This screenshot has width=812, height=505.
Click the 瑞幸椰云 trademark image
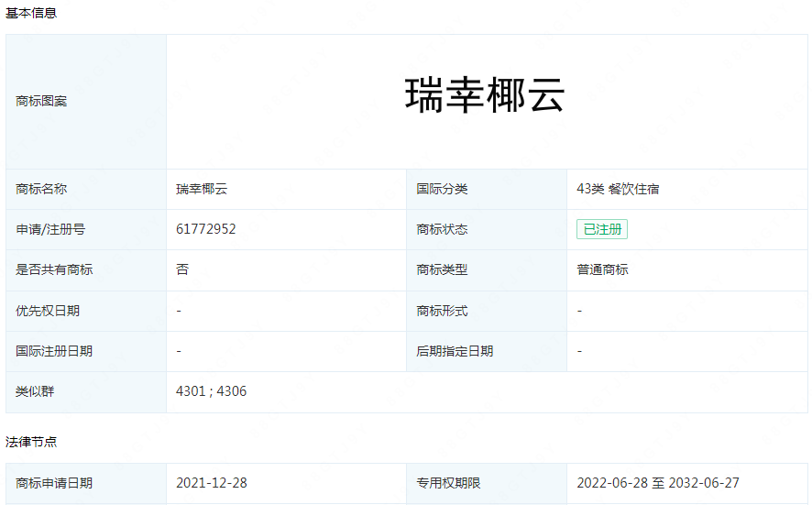coord(485,95)
